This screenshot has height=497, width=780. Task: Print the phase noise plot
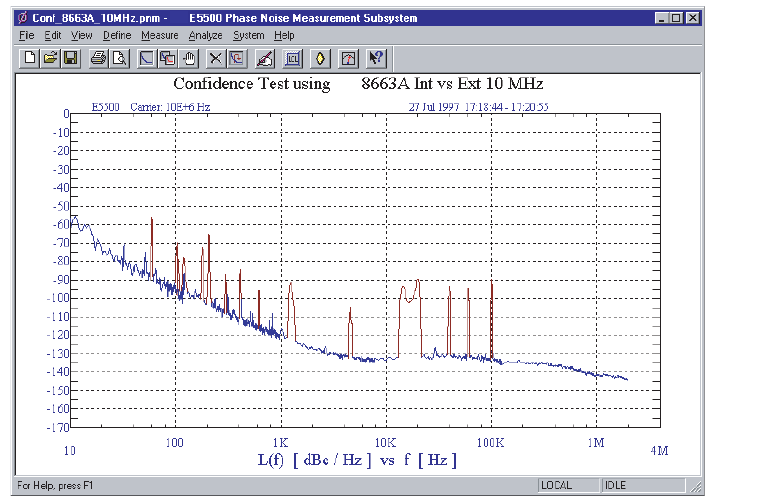coord(99,58)
